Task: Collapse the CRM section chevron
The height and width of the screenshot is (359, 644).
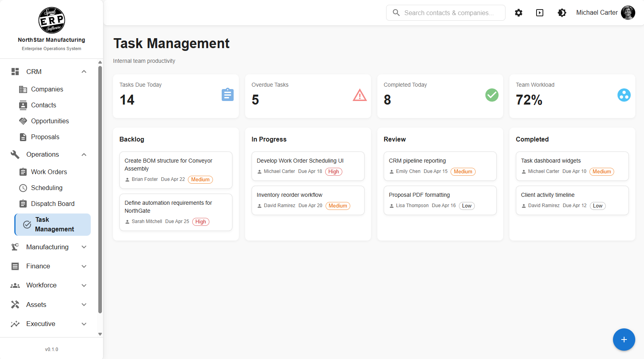Action: point(84,72)
